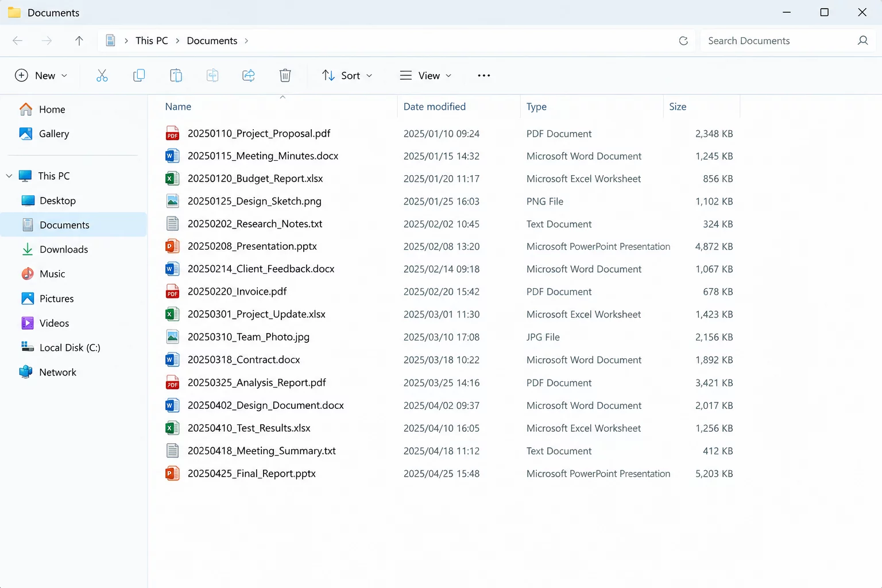882x588 pixels.
Task: Click the Search Documents input field
Action: [x=788, y=41]
